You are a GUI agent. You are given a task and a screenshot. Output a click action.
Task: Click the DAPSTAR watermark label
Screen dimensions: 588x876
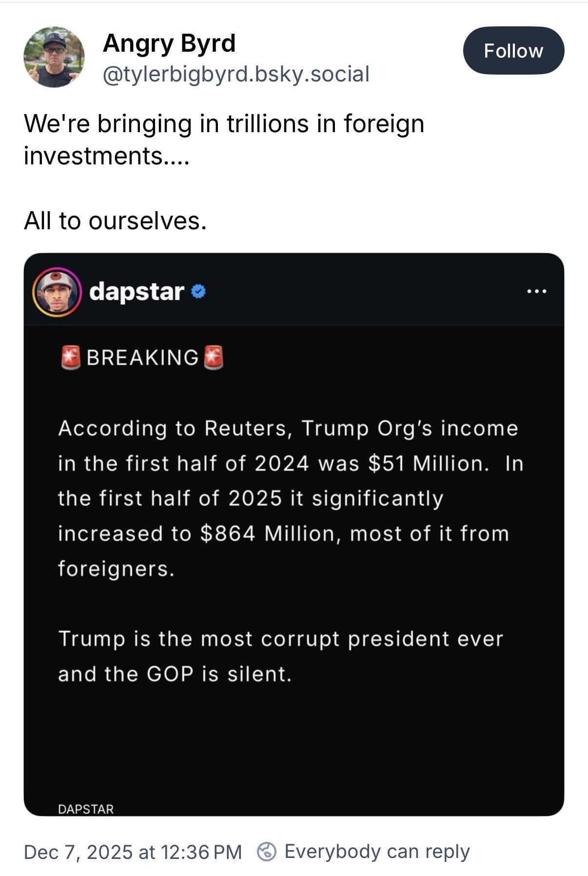pyautogui.click(x=86, y=809)
